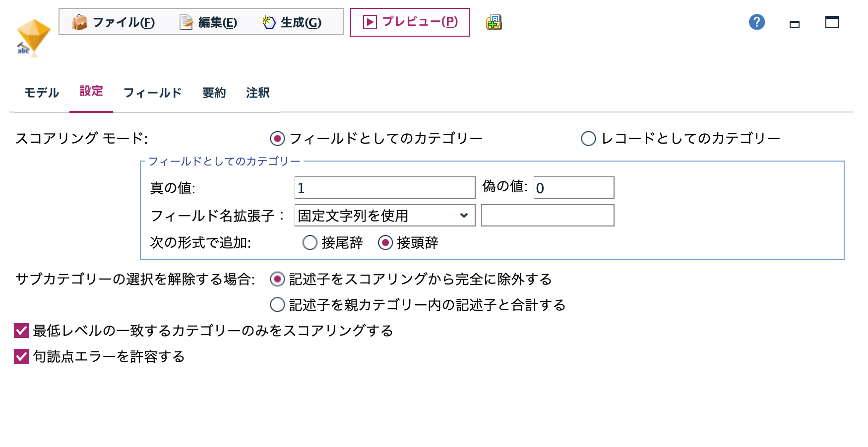Click the プレビュー play arrow icon
Viewport: 868px width, 447px height.
(370, 22)
